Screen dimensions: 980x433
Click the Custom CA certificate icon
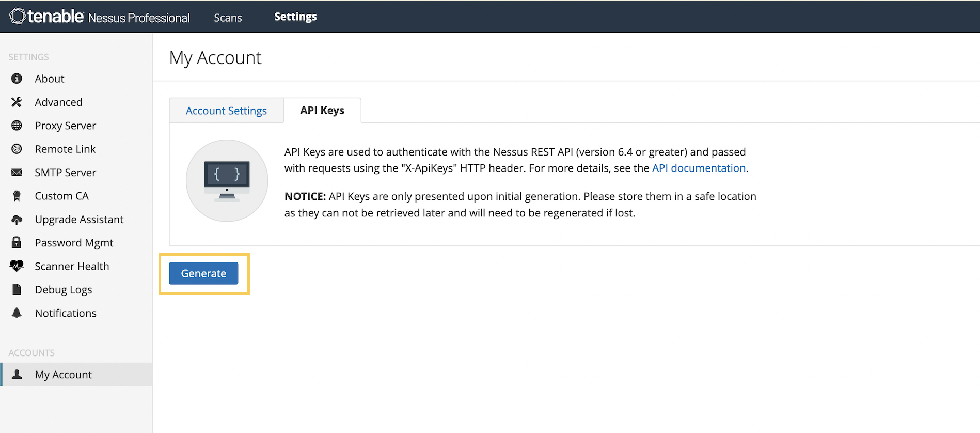17,196
